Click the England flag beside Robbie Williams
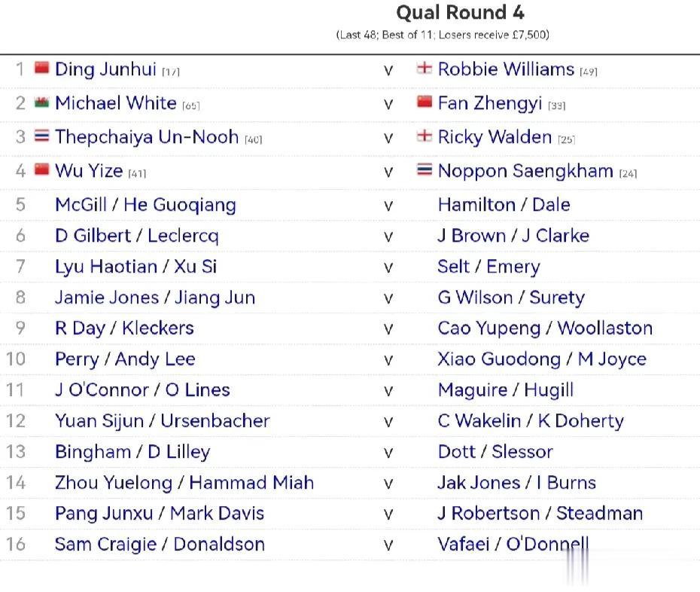This screenshot has height=592, width=700. click(424, 69)
